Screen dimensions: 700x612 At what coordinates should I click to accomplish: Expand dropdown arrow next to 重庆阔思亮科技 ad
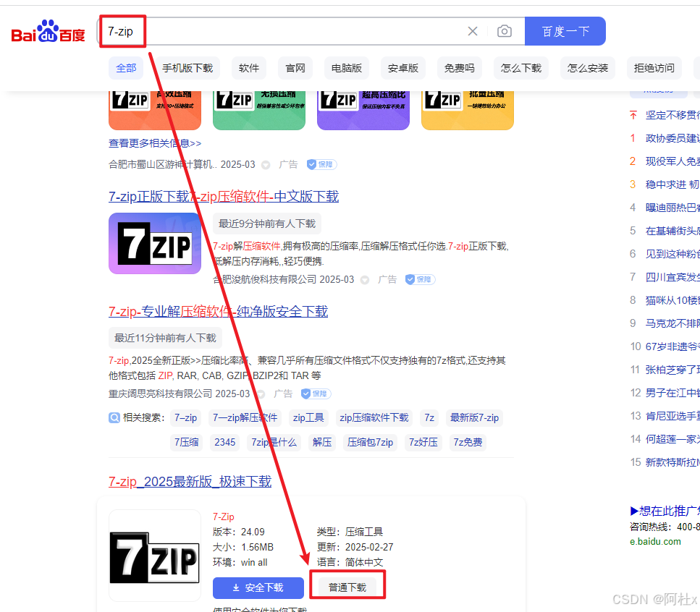point(261,394)
